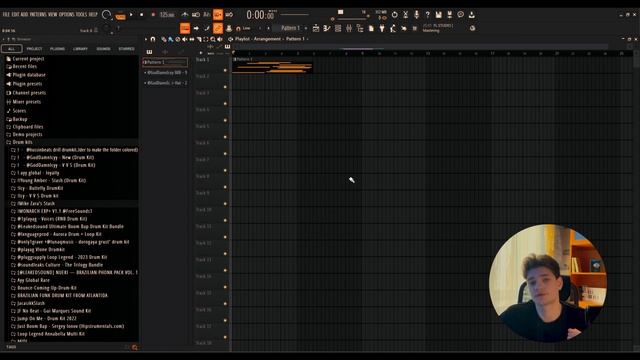Click the one-click recording microphone icon
Image resolution: width=640 pixels, height=360 pixels.
[416, 15]
